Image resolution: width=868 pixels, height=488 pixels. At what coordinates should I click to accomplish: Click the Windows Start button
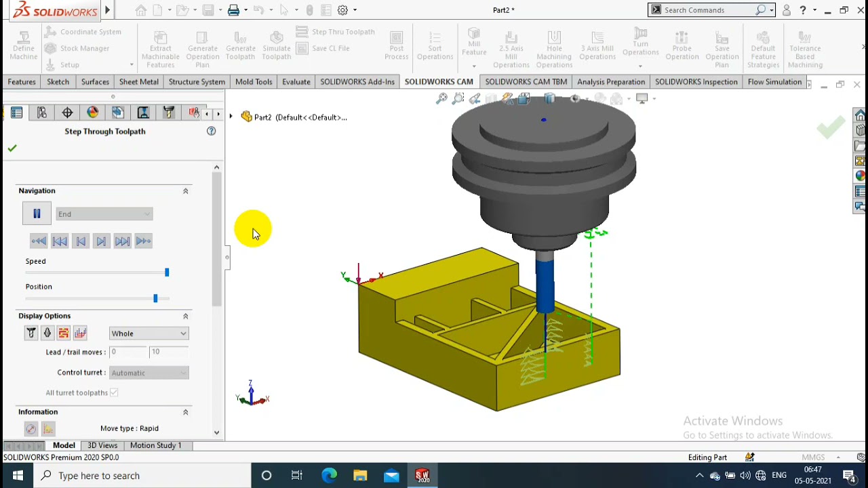pyautogui.click(x=17, y=476)
